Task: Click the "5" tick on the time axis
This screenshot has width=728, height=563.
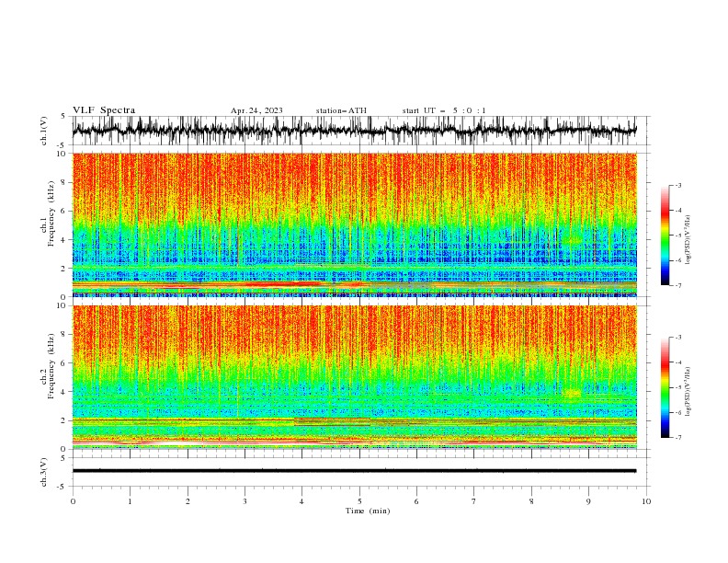Action: 359,501
